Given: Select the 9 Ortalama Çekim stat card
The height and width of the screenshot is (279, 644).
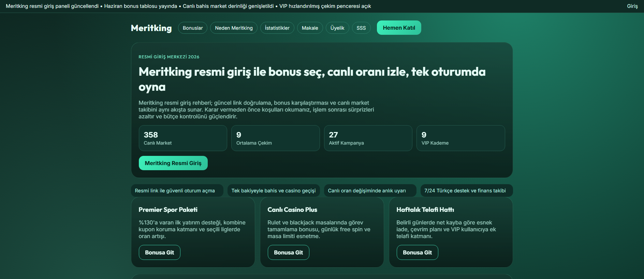Looking at the screenshot, I should [x=276, y=138].
